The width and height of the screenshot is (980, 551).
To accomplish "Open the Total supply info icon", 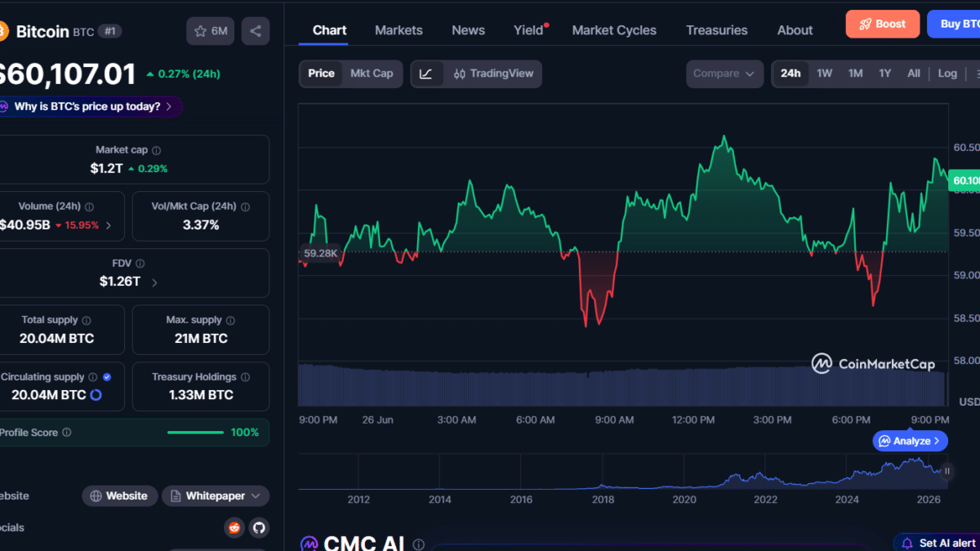I will tap(87, 321).
